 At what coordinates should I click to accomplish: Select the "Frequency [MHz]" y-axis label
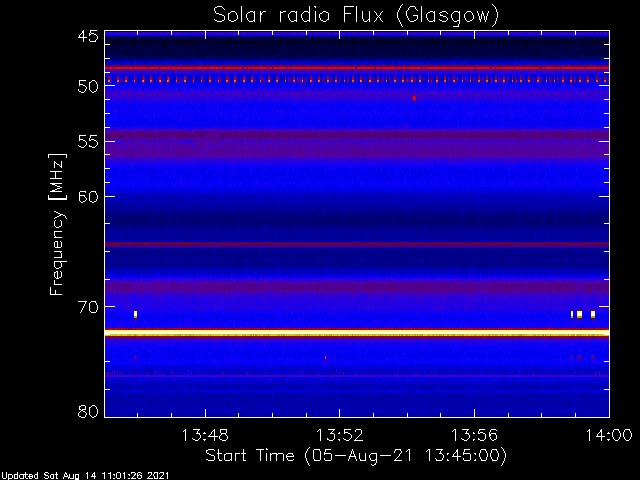(x=57, y=224)
